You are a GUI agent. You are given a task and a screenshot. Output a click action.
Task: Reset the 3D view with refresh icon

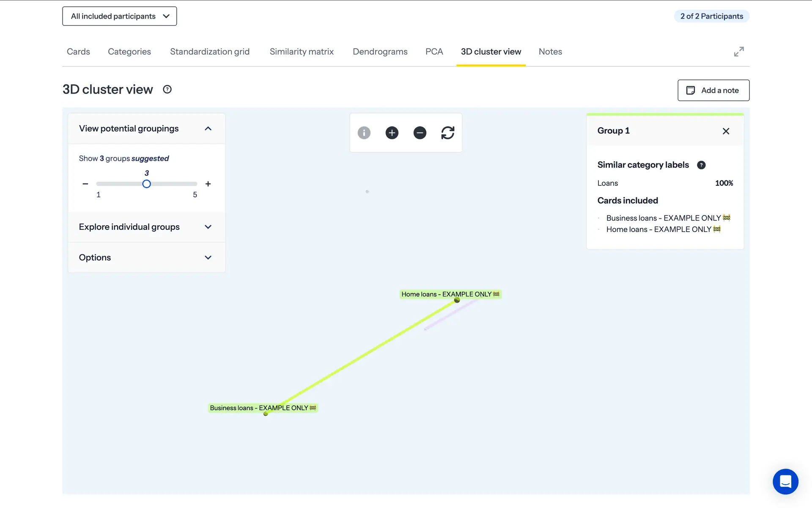tap(447, 133)
